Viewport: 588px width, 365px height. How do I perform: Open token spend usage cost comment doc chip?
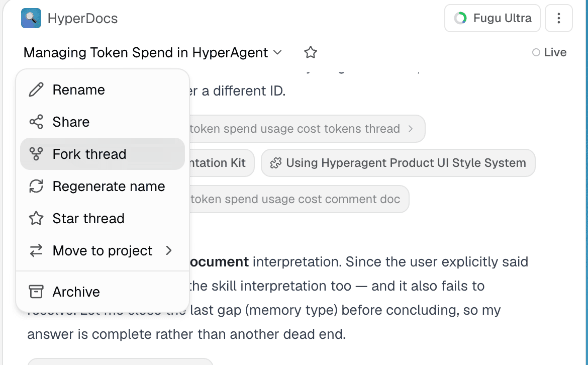[x=299, y=199]
